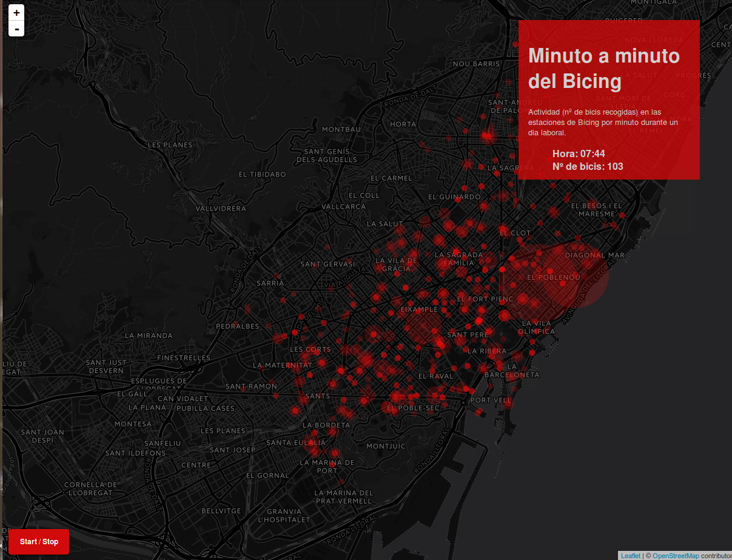Open the Leaflet attribution link
The width and height of the screenshot is (732, 560).
tap(631, 556)
